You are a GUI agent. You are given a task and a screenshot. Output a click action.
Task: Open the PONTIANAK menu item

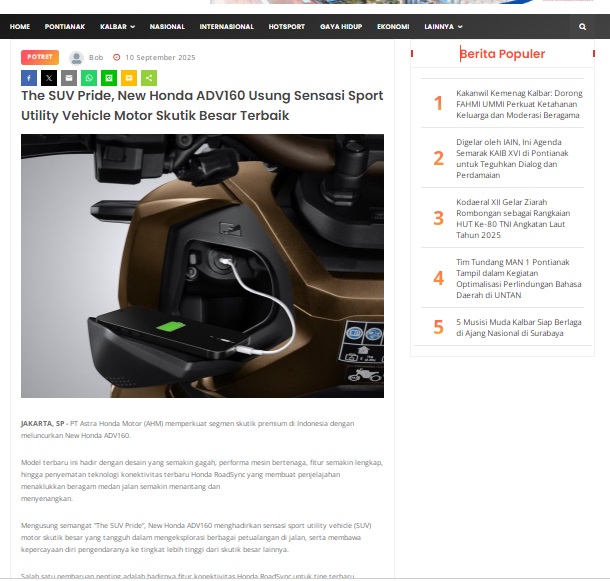65,26
